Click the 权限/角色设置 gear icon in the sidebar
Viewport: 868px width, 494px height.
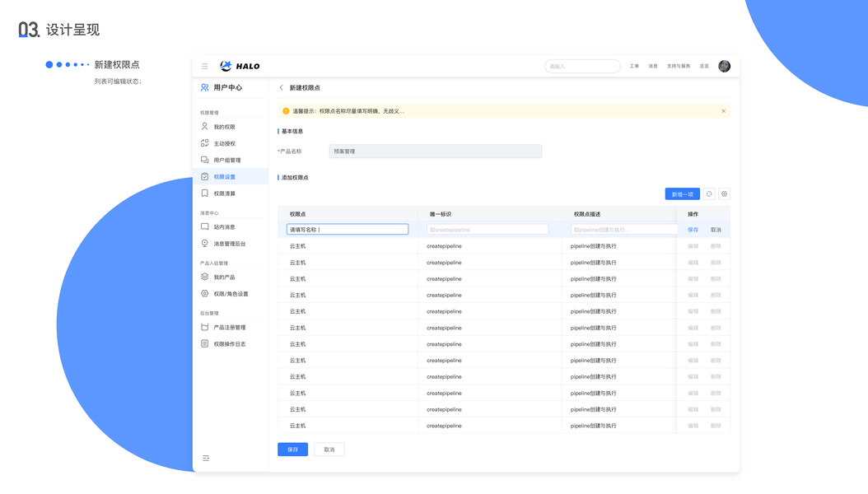[205, 294]
